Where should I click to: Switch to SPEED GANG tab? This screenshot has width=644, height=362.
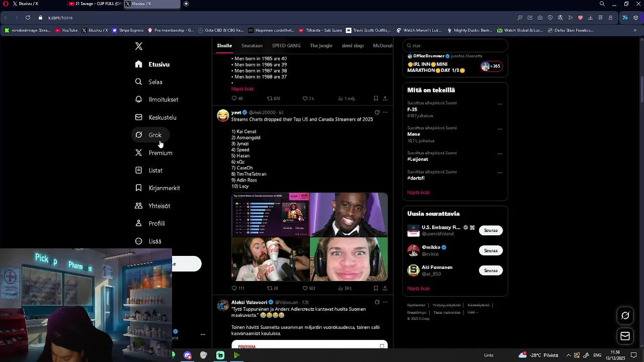coord(286,46)
